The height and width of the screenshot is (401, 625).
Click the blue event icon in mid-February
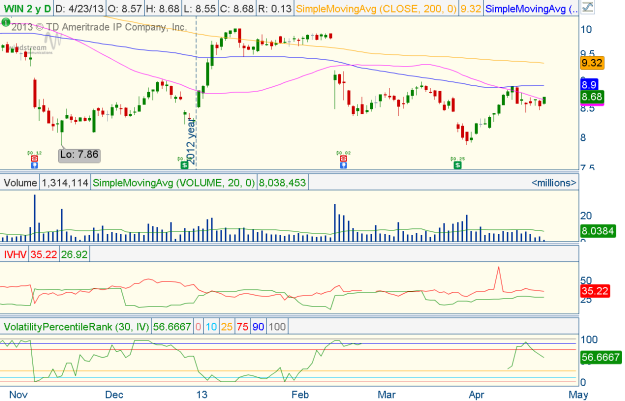[342, 164]
